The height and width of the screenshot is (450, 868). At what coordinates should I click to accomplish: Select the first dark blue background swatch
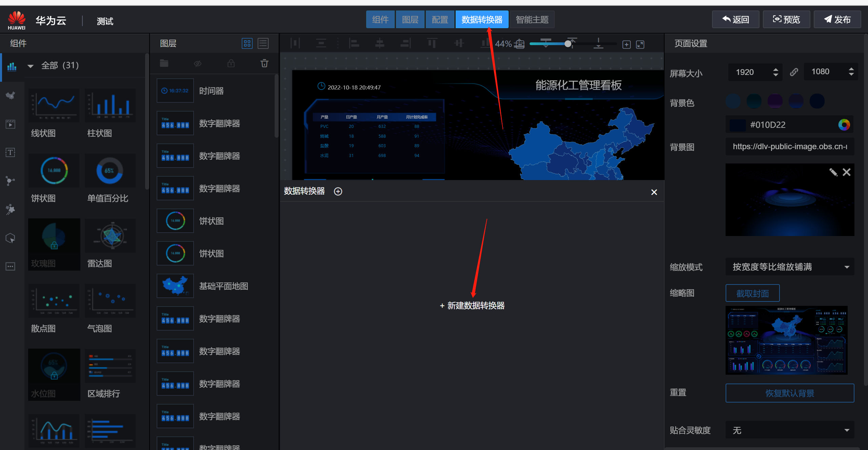click(x=733, y=101)
